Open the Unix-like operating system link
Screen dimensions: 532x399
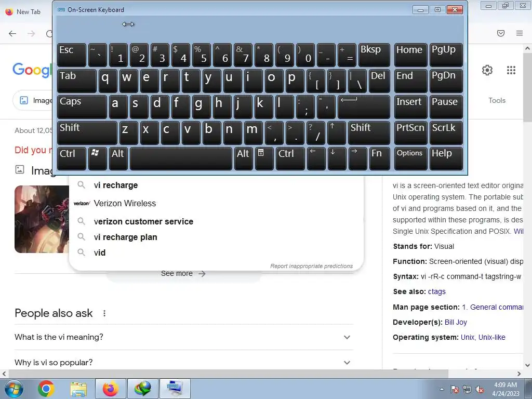491,337
